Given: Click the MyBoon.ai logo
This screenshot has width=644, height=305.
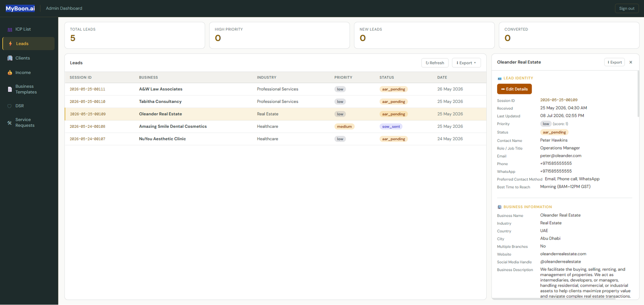Looking at the screenshot, I should pos(20,8).
